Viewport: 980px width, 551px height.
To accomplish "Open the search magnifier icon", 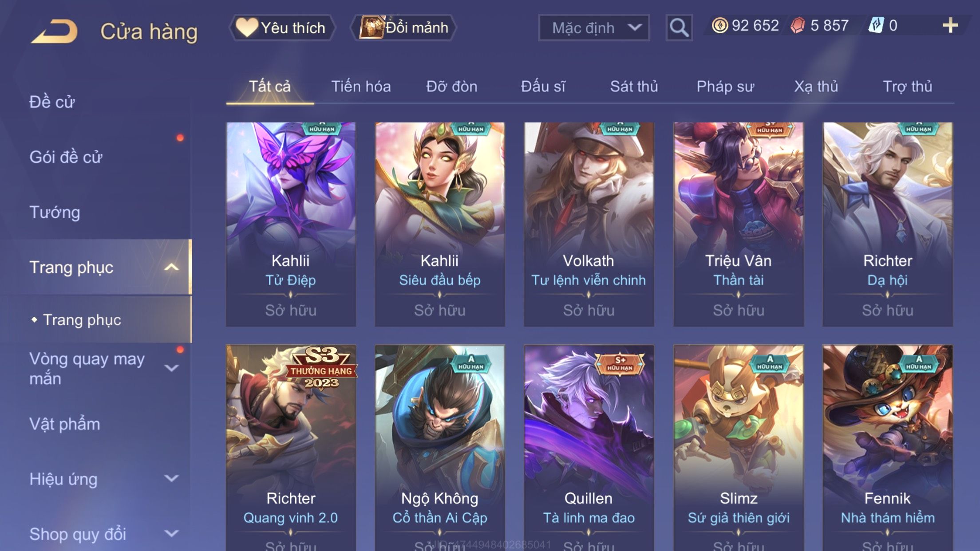I will click(679, 28).
